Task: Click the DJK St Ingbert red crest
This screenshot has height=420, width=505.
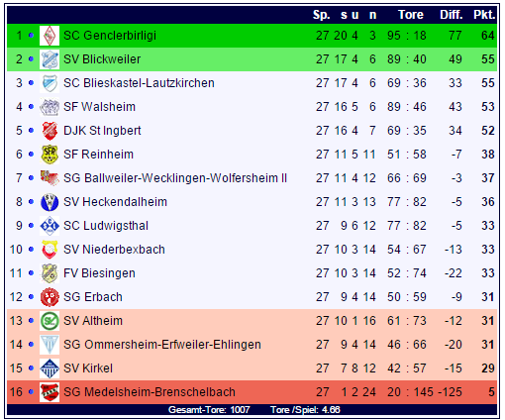Action: point(50,131)
